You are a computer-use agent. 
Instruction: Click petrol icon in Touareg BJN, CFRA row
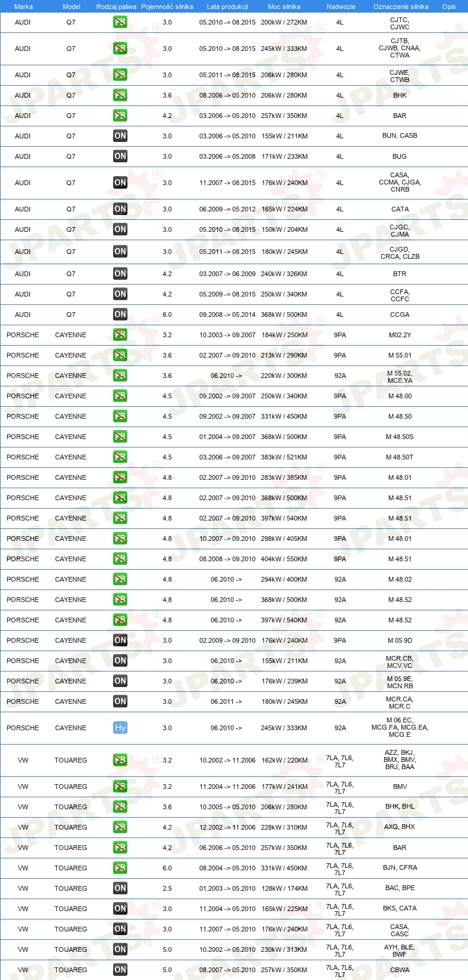[120, 868]
